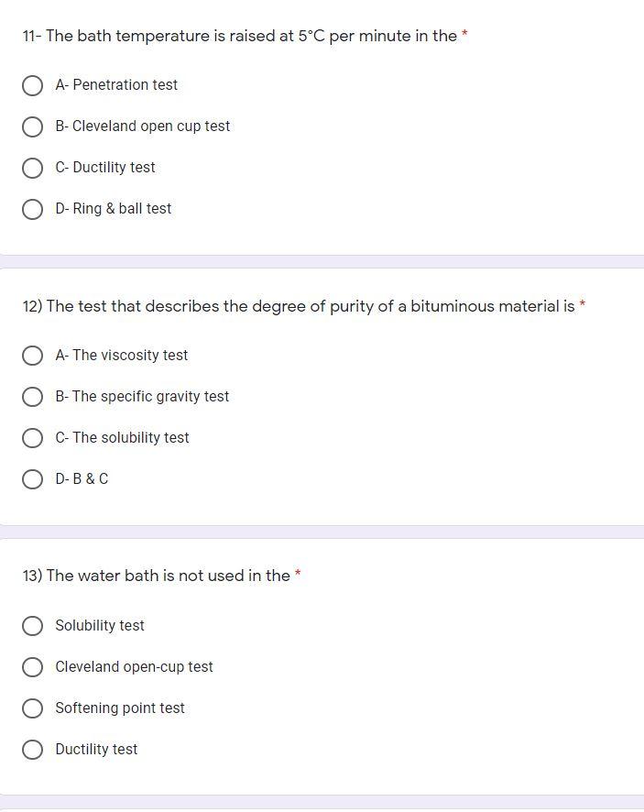Select the last Ductility test option under question 13

(x=32, y=750)
